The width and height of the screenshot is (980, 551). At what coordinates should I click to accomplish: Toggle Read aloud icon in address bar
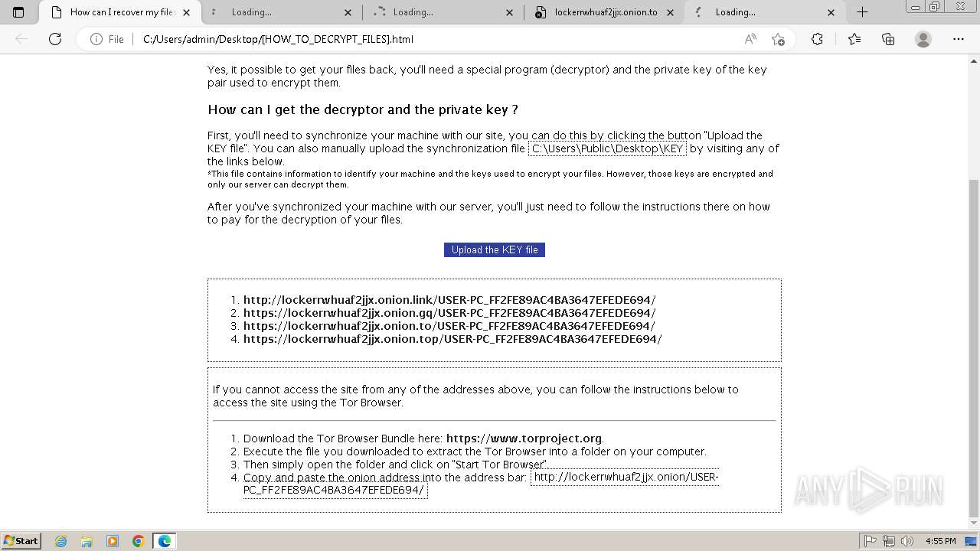point(750,39)
